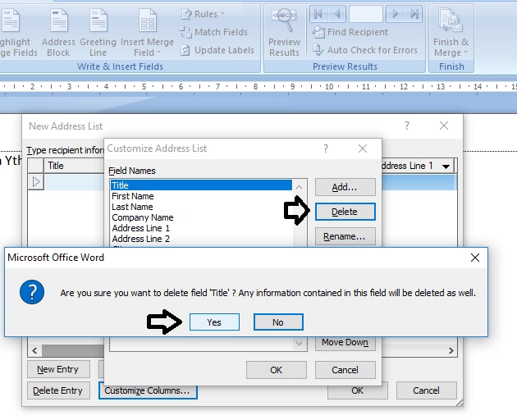Go to last record arrow
517x420 pixels.
pyautogui.click(x=414, y=14)
